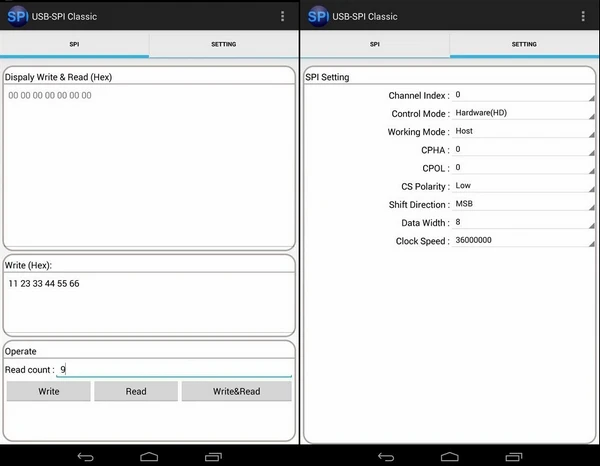Switch to SPI tab in right screen
This screenshot has height=466, width=600.
click(375, 44)
